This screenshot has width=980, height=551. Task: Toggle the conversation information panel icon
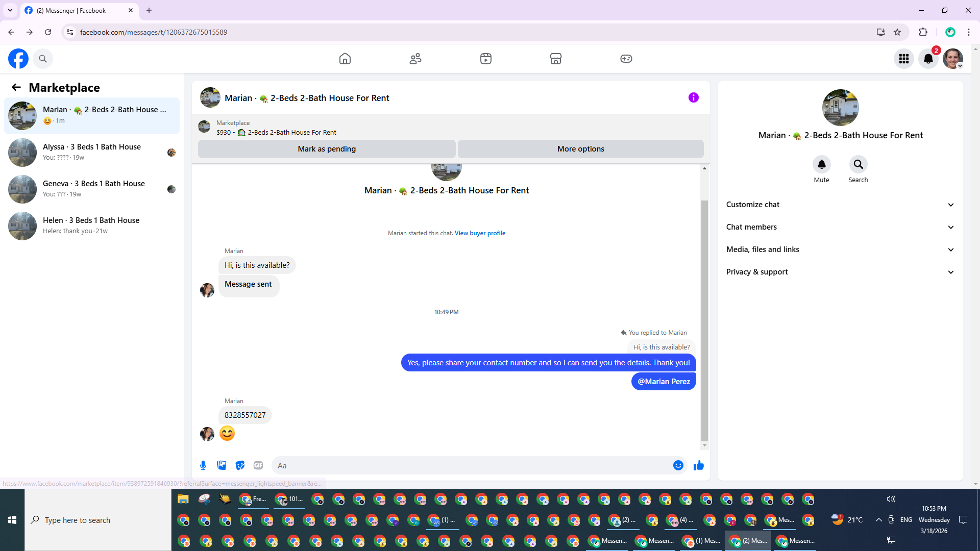[693, 97]
